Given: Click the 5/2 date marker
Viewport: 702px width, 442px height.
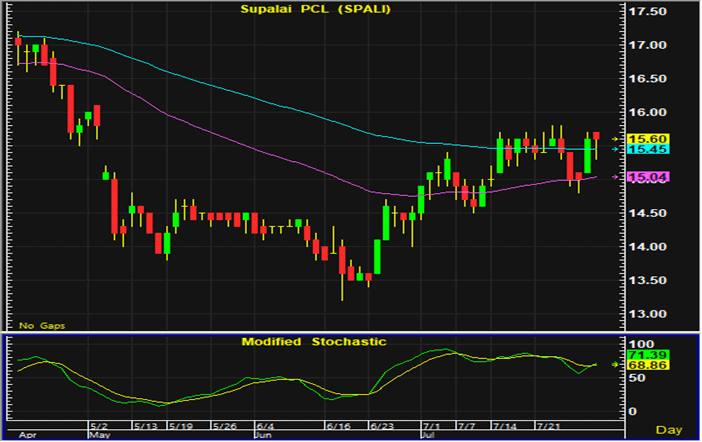Looking at the screenshot, I should (100, 425).
